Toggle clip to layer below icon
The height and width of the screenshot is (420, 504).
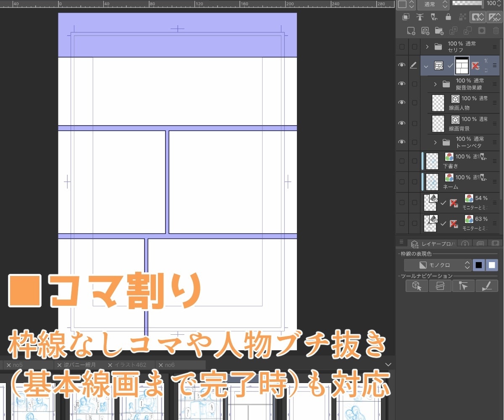point(406,17)
